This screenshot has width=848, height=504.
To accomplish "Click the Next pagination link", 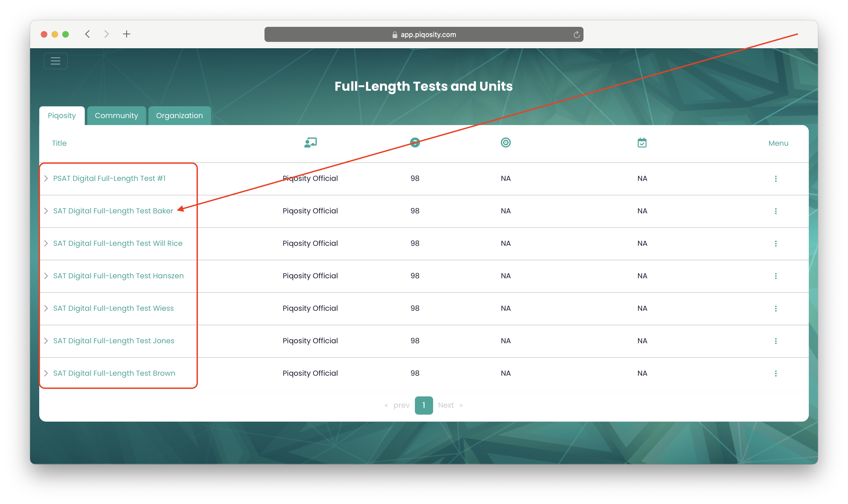I will (446, 405).
